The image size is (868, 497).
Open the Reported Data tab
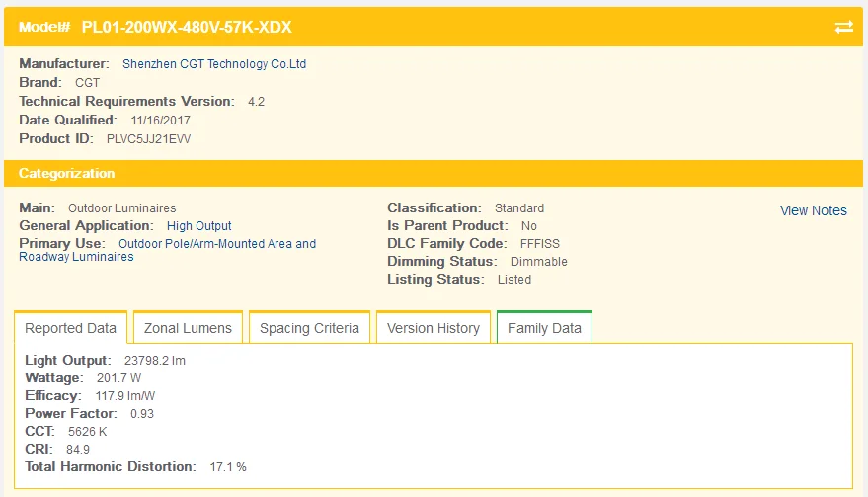pos(71,328)
